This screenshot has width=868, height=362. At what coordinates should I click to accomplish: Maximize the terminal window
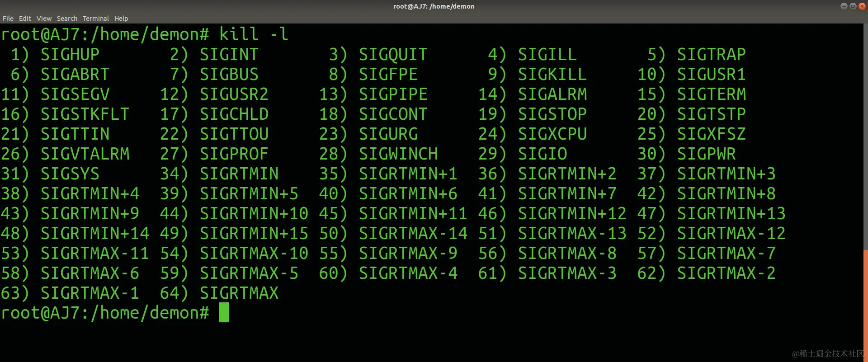[x=853, y=6]
